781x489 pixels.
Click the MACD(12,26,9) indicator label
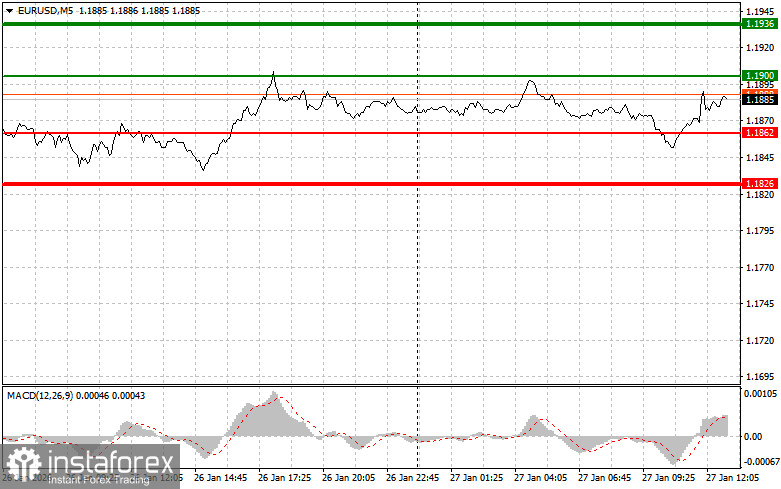pyautogui.click(x=40, y=396)
